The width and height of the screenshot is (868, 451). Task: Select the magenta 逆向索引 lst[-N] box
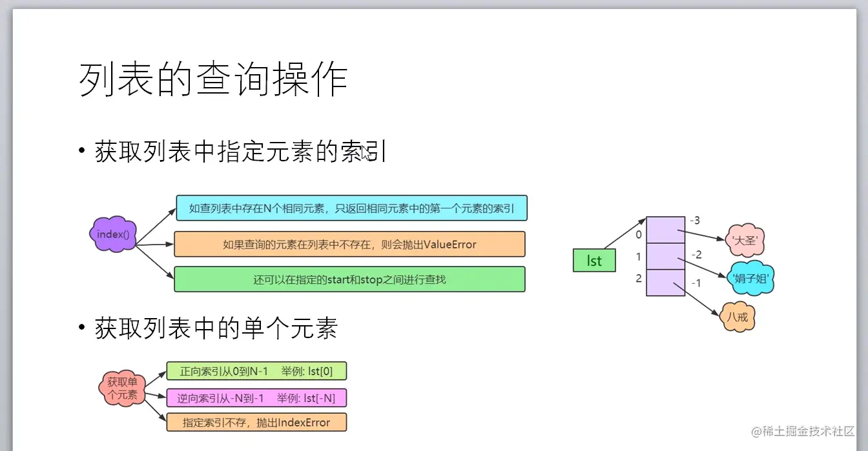pyautogui.click(x=256, y=397)
